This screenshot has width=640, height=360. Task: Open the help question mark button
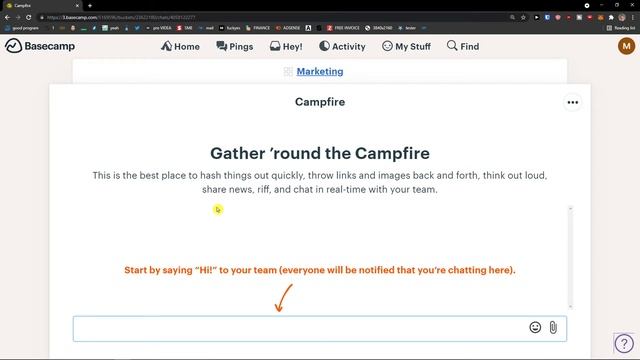624,343
